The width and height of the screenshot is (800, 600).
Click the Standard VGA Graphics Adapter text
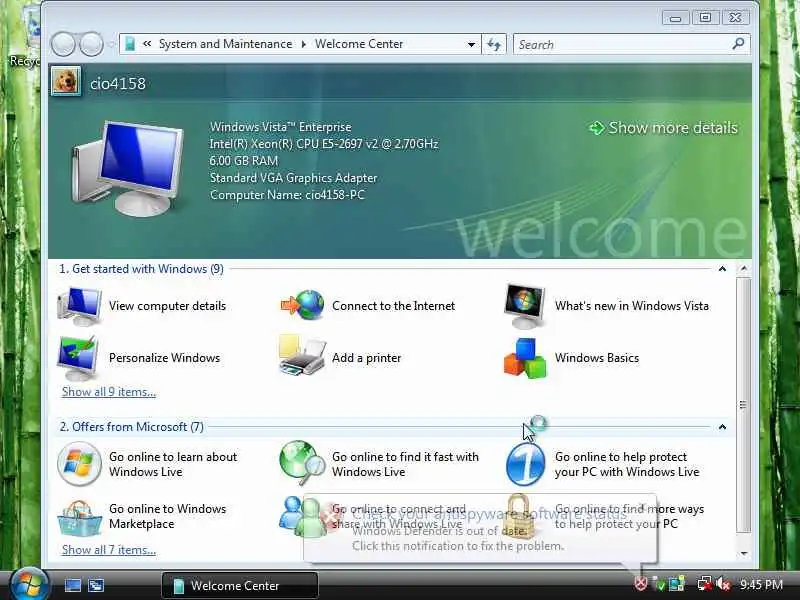tap(293, 178)
